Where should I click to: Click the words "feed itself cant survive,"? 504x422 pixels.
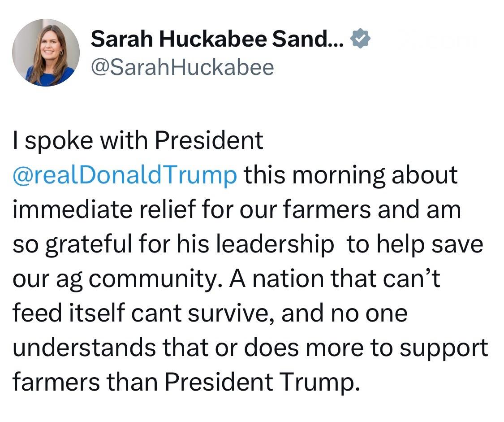click(142, 313)
